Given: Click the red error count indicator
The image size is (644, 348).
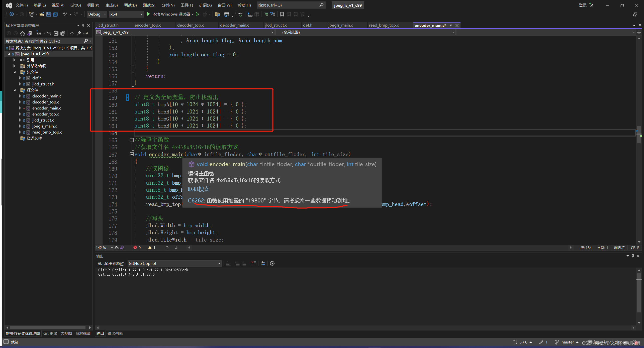Looking at the screenshot, I should 137,248.
